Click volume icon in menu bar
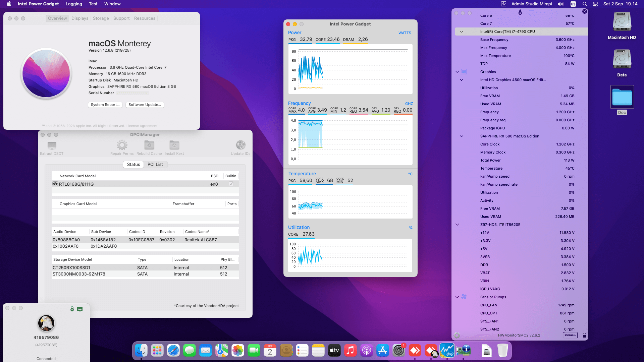644x362 pixels. [x=560, y=4]
